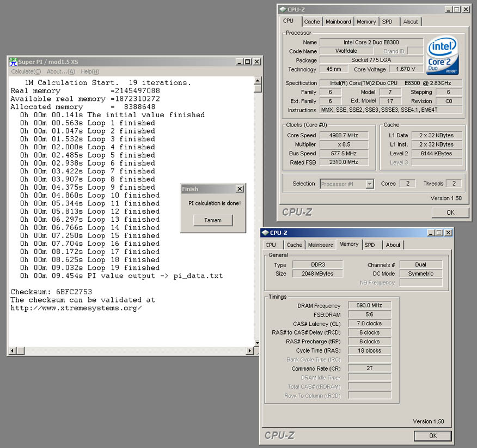
Task: Open Calculate menu in Super PI
Action: (x=26, y=71)
